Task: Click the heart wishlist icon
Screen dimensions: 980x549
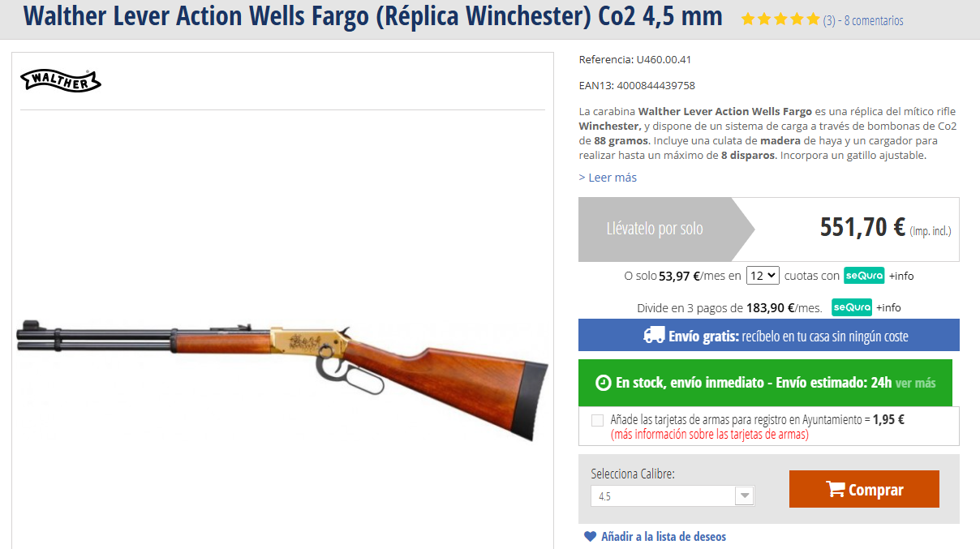Action: tap(590, 537)
